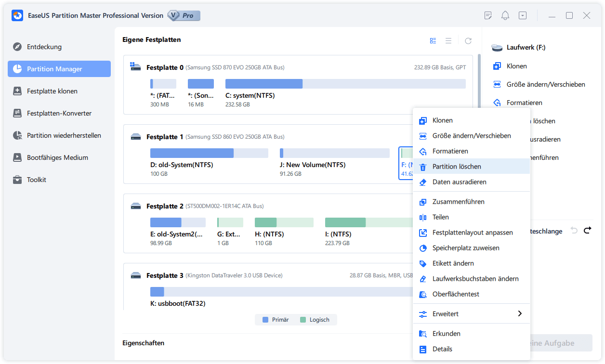Open the feedback note icon in the title bar
This screenshot has height=364, width=605.
point(488,15)
